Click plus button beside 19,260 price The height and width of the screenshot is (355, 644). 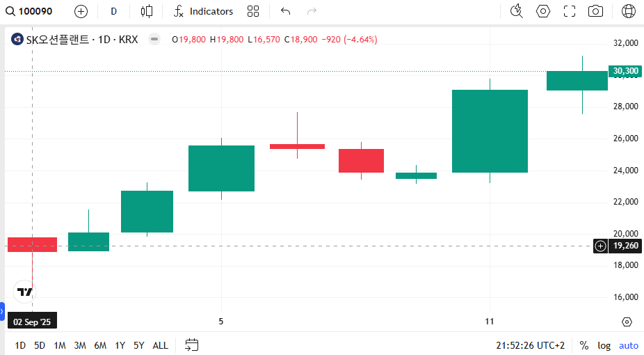click(600, 246)
